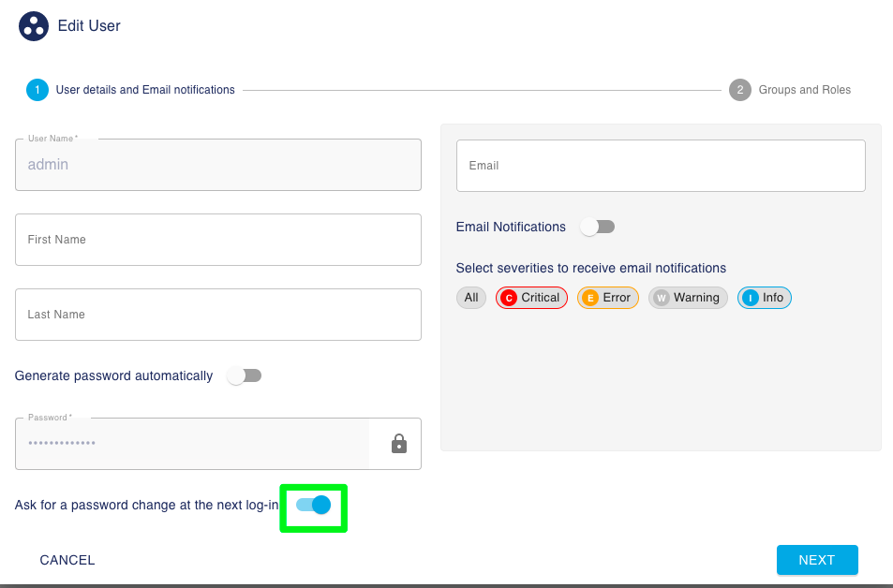The width and height of the screenshot is (893, 588).
Task: Select the red Critical severity chip
Action: point(531,298)
